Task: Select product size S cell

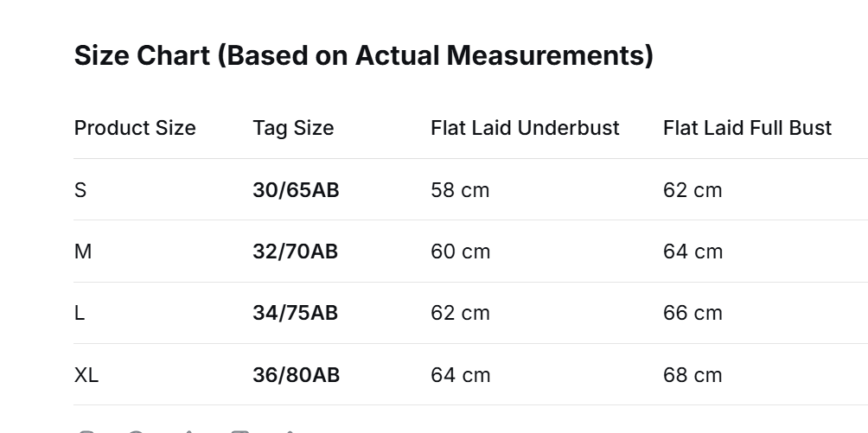Action: (x=80, y=190)
